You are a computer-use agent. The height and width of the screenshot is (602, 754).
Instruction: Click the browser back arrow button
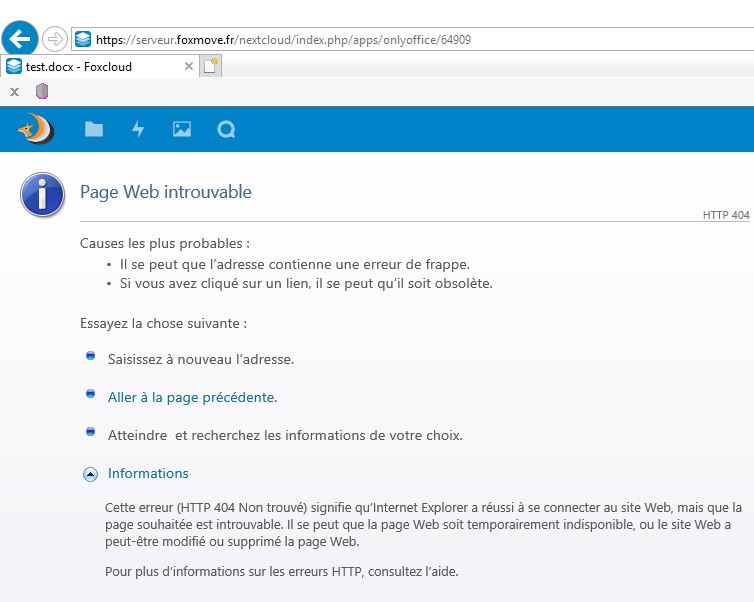[x=21, y=39]
